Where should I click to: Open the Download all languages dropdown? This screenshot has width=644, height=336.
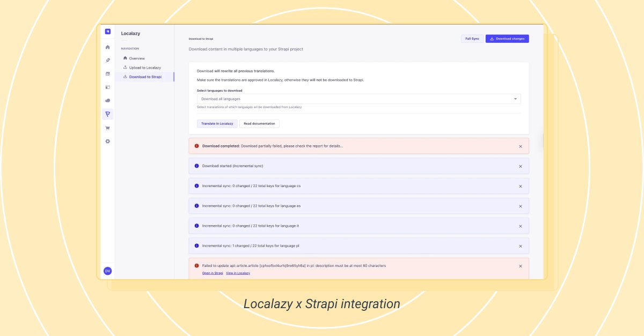(x=358, y=99)
